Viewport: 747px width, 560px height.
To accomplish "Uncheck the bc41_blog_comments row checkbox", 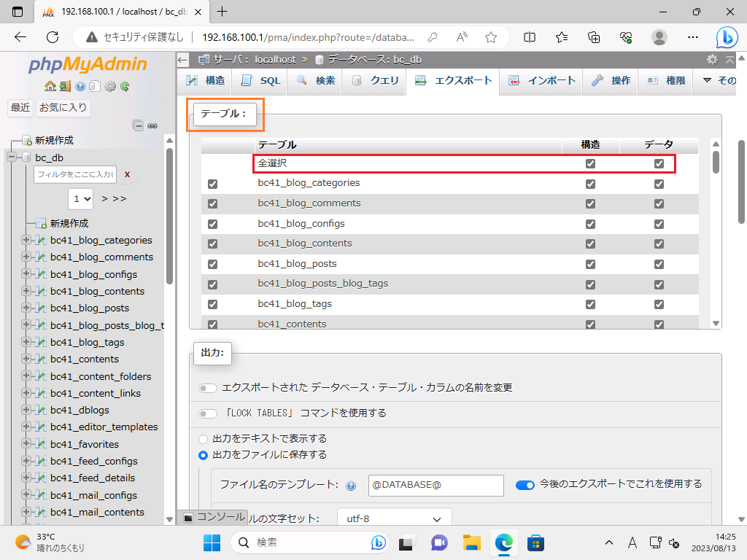I will tap(212, 204).
